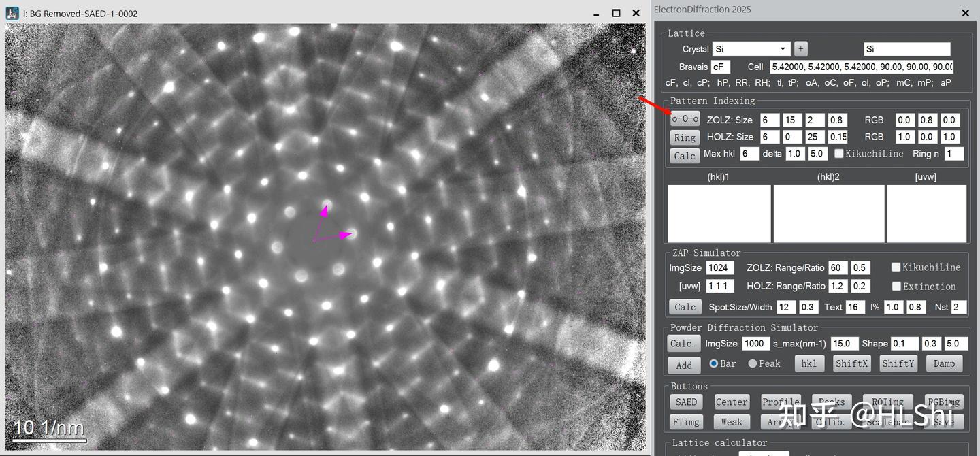Click the delta field showing 5.0
This screenshot has height=456, width=980.
click(817, 154)
